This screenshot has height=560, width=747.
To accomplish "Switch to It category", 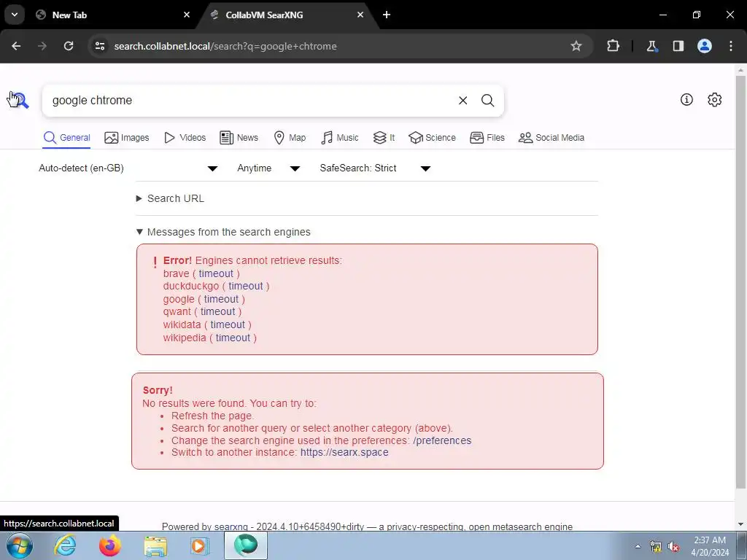I will pyautogui.click(x=384, y=138).
